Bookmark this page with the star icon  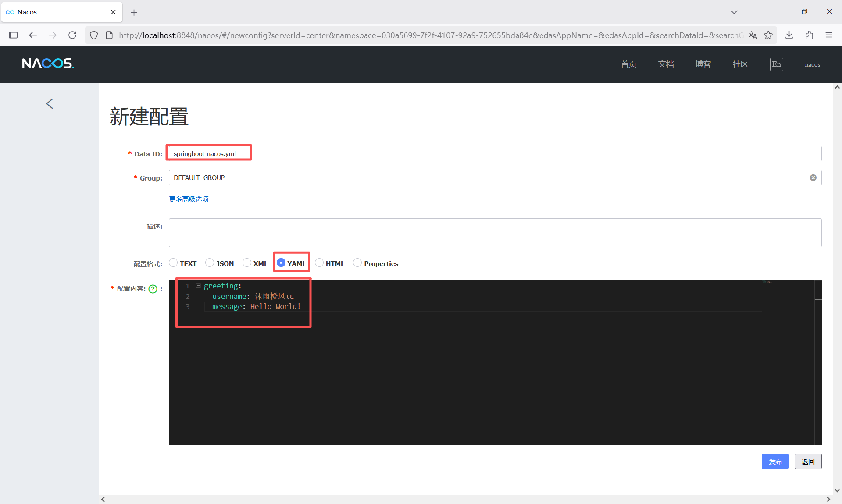pyautogui.click(x=768, y=35)
